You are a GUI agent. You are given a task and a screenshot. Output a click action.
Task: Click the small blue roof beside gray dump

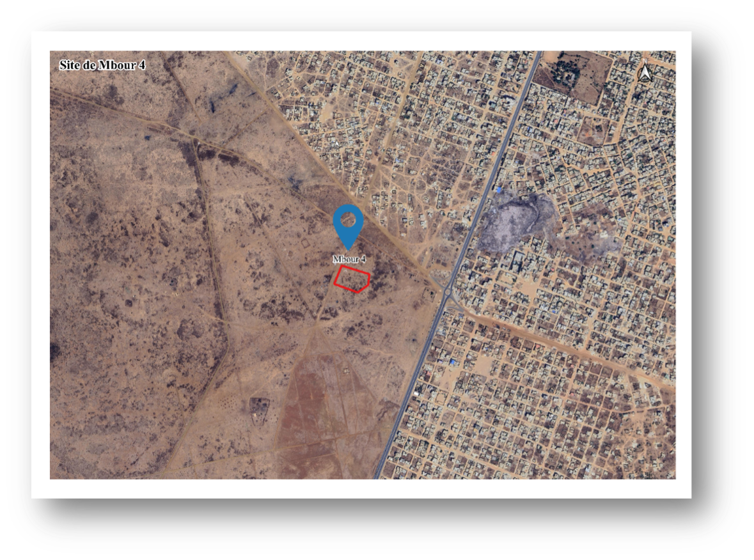coord(499,190)
